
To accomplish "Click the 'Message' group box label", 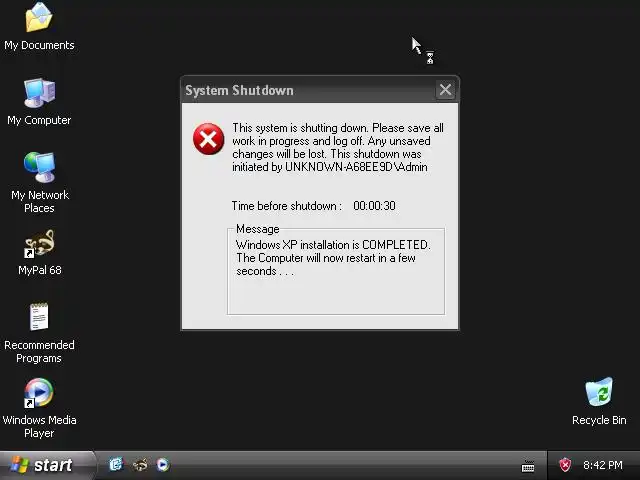I will 258,229.
